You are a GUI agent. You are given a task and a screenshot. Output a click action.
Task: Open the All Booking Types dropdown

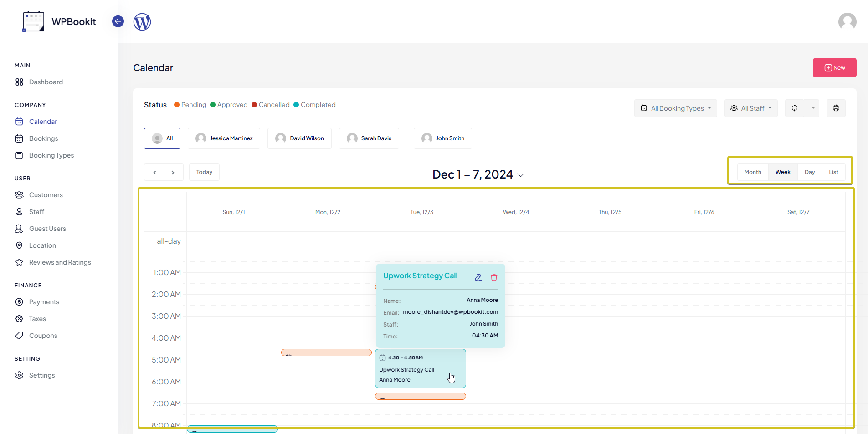[x=676, y=108]
